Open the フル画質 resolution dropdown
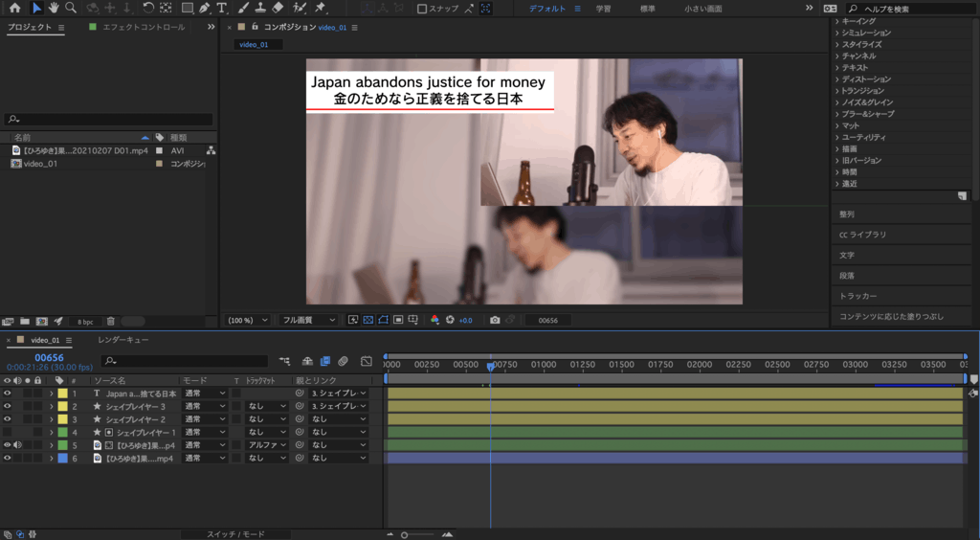The width and height of the screenshot is (980, 540). click(x=308, y=320)
